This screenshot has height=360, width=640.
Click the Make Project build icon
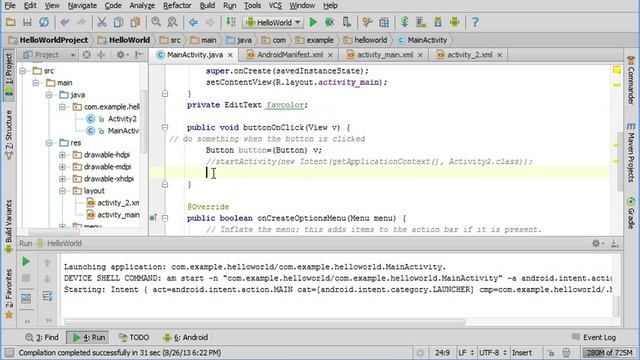click(x=231, y=22)
